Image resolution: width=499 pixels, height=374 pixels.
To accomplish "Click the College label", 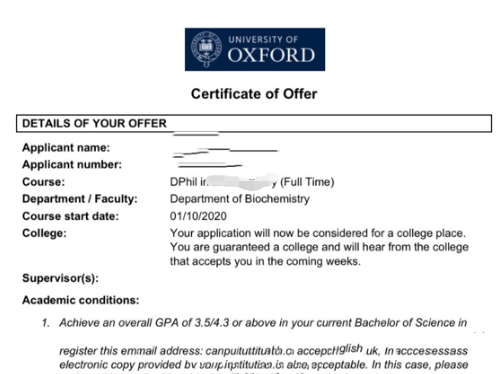I will (44, 233).
